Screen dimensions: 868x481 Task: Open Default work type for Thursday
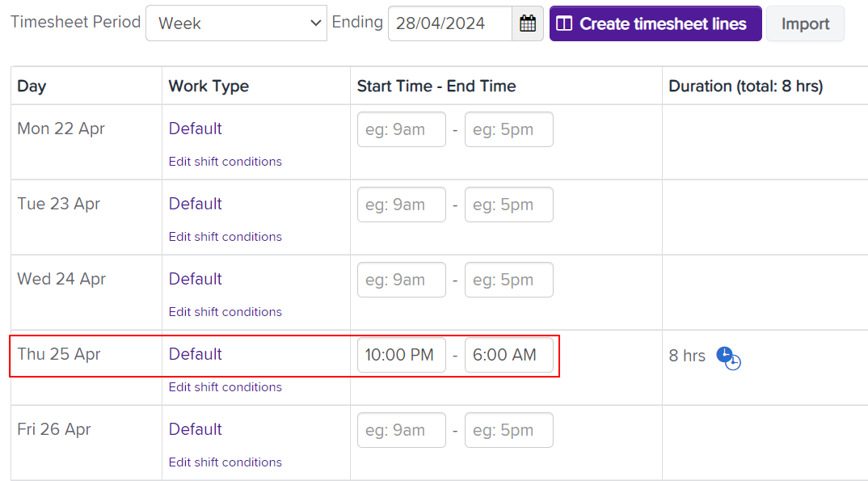[x=195, y=354]
